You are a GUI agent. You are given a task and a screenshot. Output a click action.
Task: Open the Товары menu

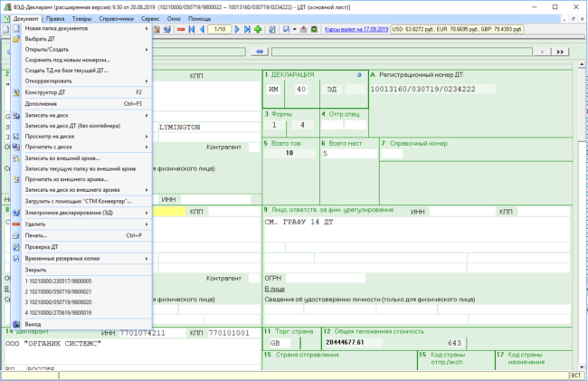point(81,18)
